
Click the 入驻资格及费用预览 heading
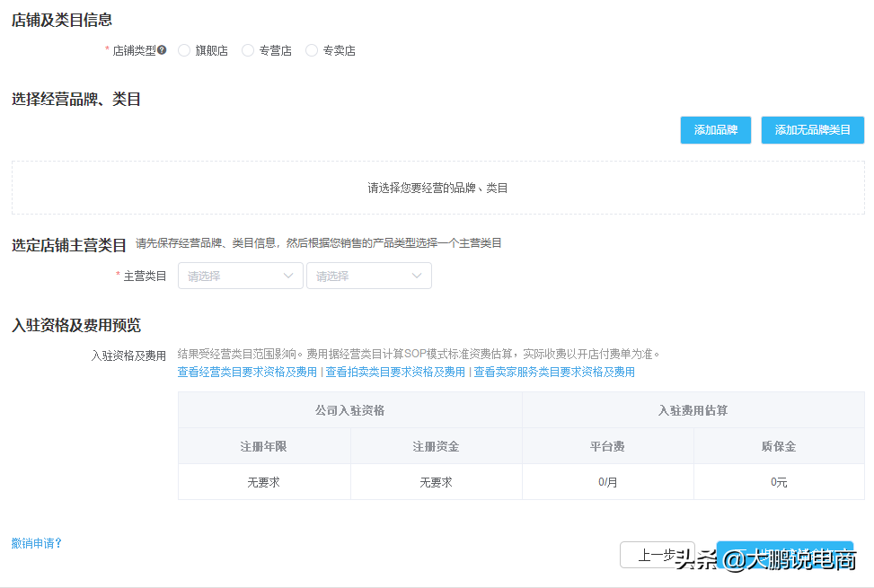click(76, 325)
